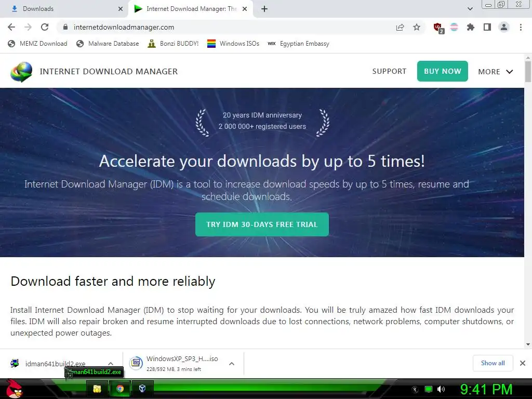Click Show all downloads
This screenshot has width=532, height=399.
click(x=493, y=363)
